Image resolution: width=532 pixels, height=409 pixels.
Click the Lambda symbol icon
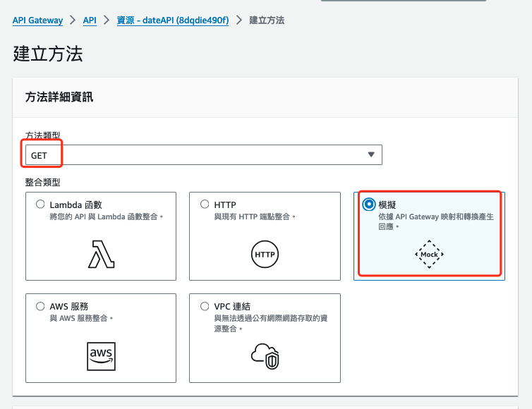(x=101, y=255)
